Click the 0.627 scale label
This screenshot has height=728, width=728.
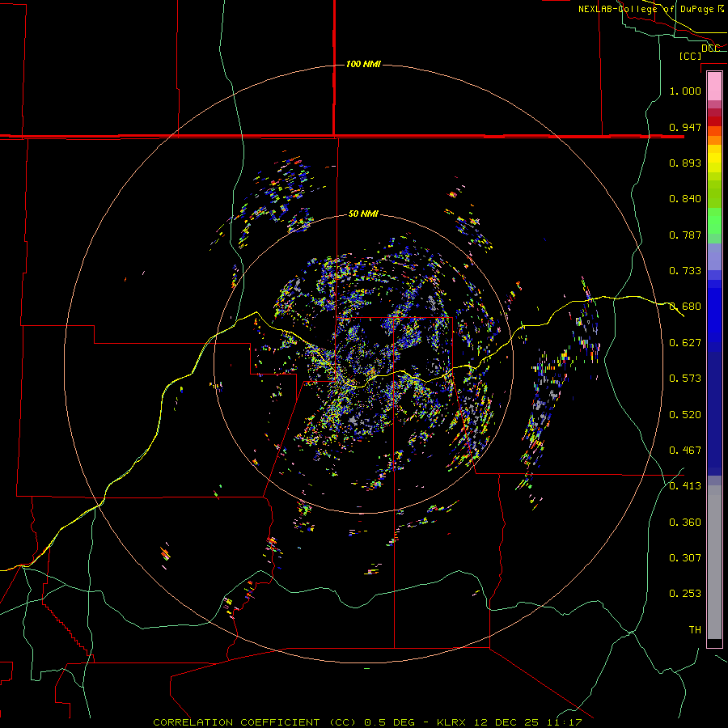tap(685, 343)
